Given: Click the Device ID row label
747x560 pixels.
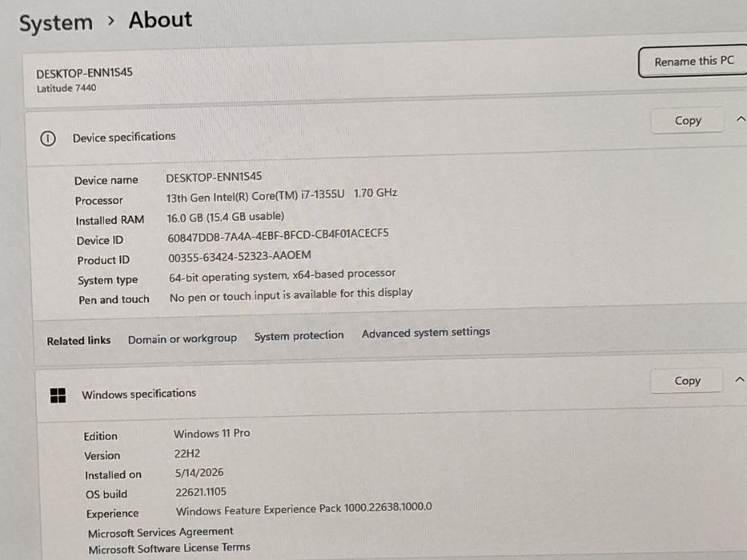Looking at the screenshot, I should point(99,241).
